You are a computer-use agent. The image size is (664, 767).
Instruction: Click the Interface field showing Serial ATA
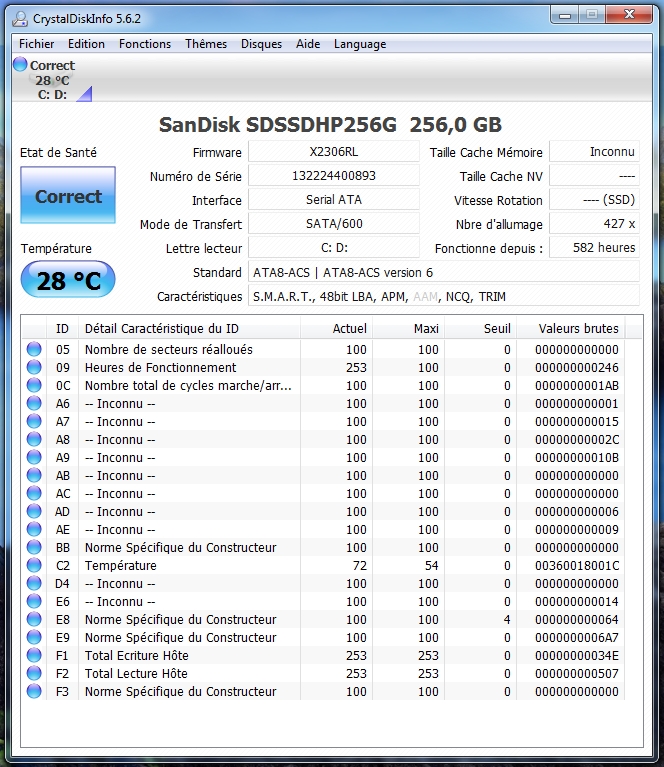tap(334, 200)
